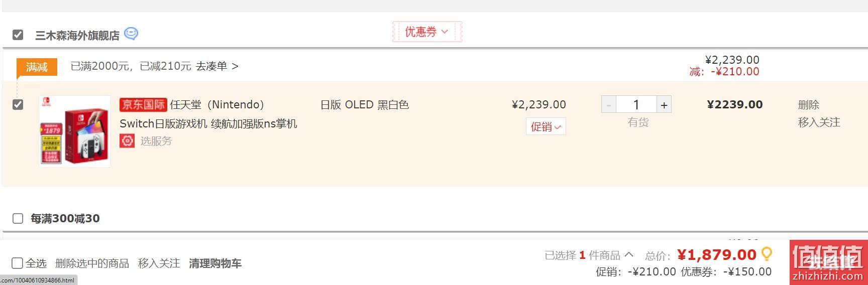
Task: Click 删除选中的商品 in bottom bar
Action: click(x=92, y=263)
